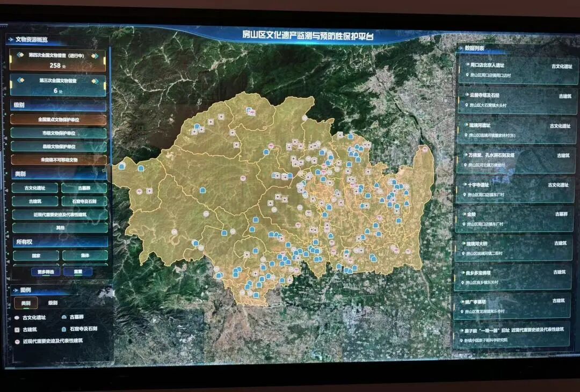Viewport: 580px width, 392px height.
Task: Select the 类别 tab in legend
Action: 25,303
